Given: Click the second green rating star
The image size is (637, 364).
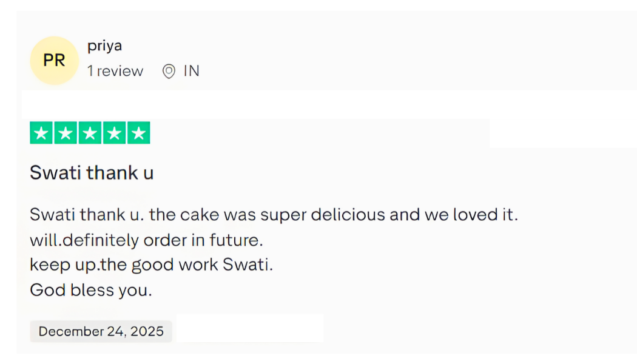Looking at the screenshot, I should pyautogui.click(x=66, y=133).
